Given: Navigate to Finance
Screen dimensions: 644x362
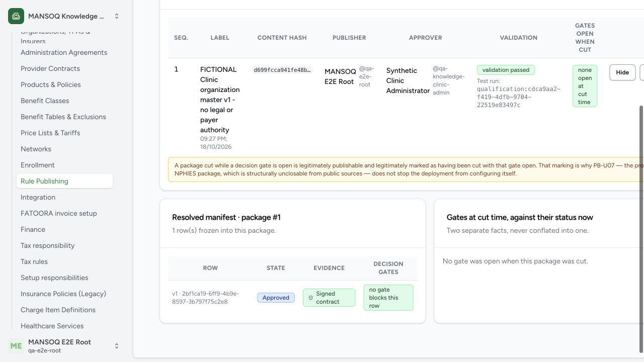Looking at the screenshot, I should pyautogui.click(x=33, y=229).
